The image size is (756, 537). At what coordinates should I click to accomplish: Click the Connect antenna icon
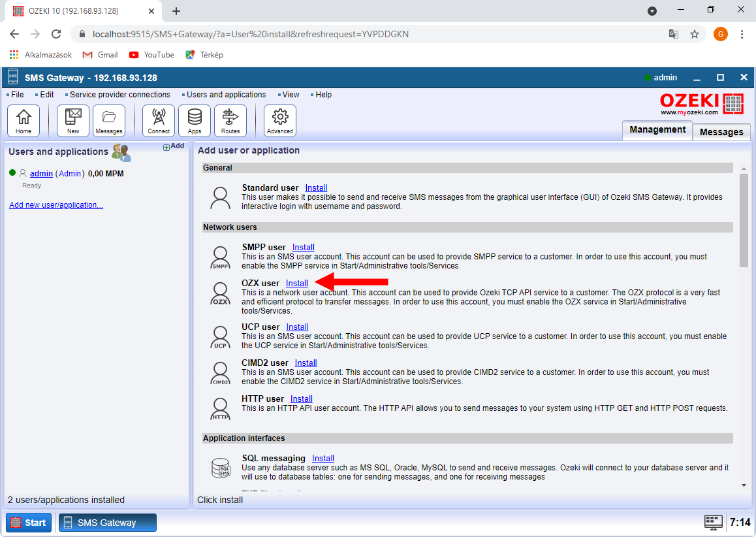[159, 121]
